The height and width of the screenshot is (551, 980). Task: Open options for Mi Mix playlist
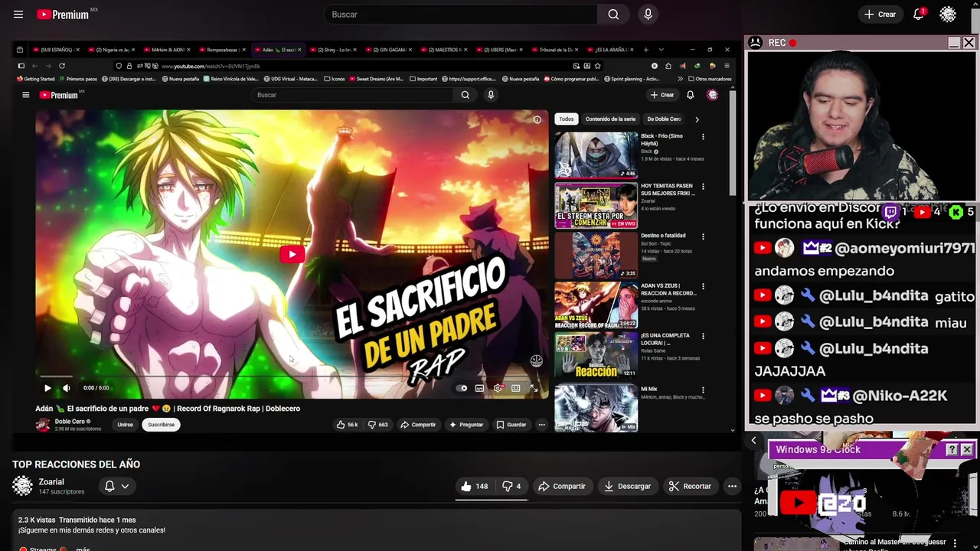pos(703,390)
